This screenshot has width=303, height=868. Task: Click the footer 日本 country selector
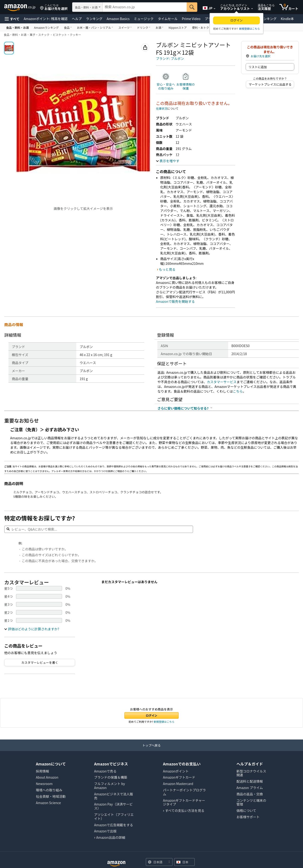coord(184,862)
